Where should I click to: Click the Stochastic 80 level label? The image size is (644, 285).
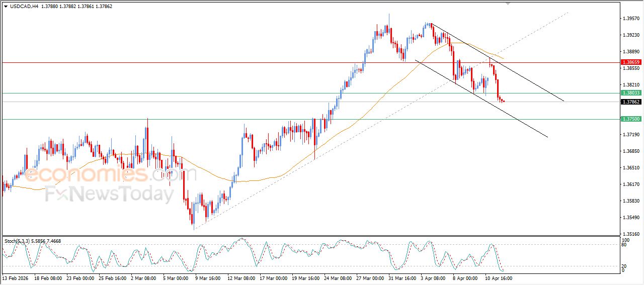coord(624,245)
